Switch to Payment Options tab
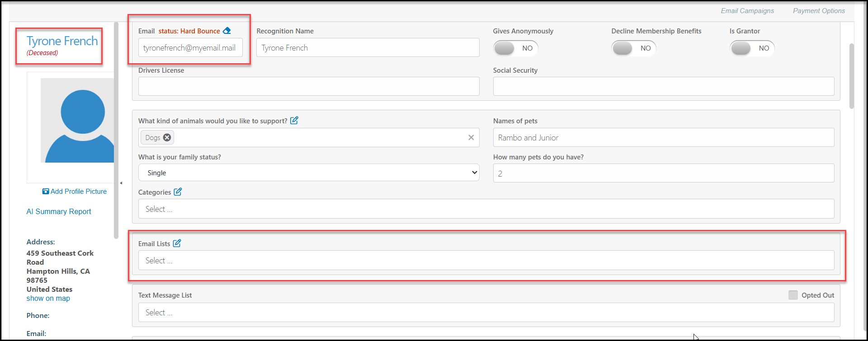This screenshot has width=868, height=341. point(819,10)
